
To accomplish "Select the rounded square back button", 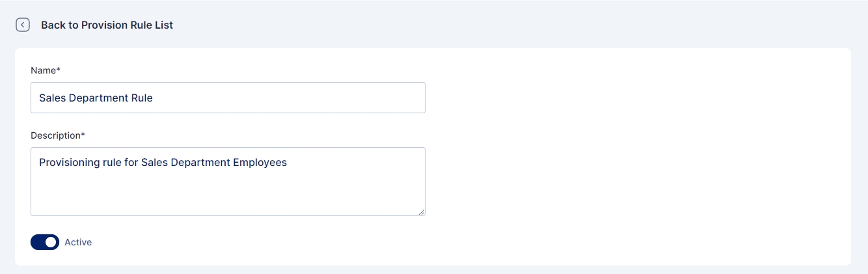I will pos(23,25).
